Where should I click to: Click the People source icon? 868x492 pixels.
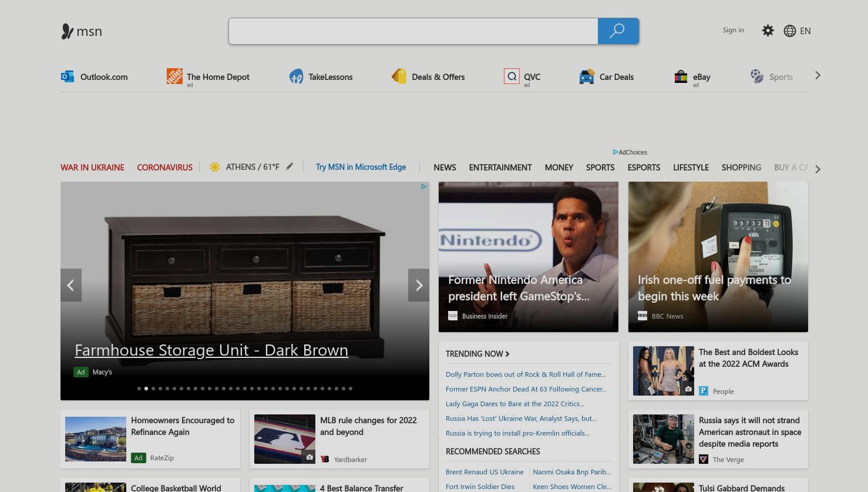[x=704, y=391]
